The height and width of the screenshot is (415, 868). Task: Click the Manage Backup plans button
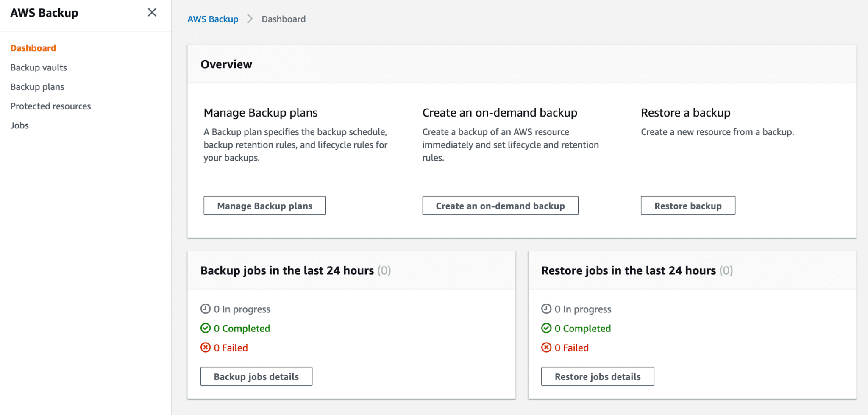264,206
